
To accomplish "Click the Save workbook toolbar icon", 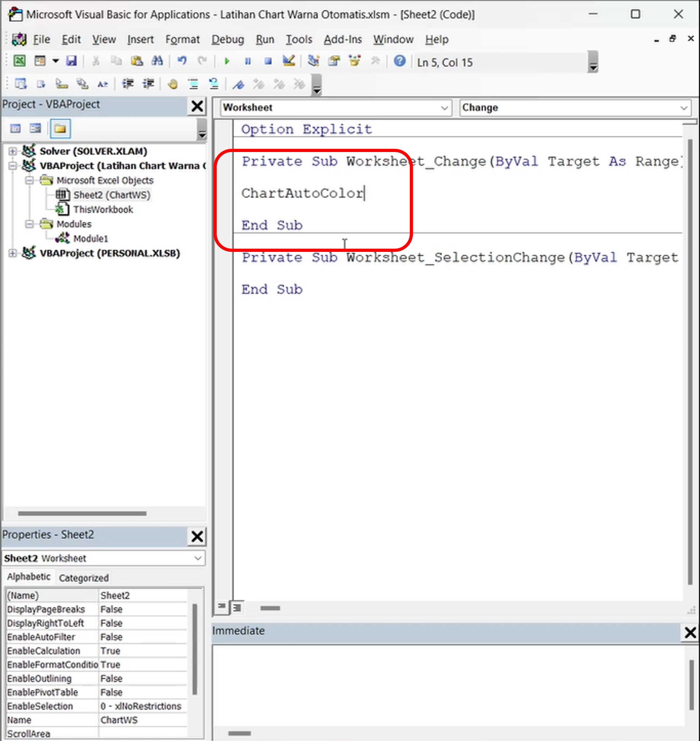I will pyautogui.click(x=71, y=61).
